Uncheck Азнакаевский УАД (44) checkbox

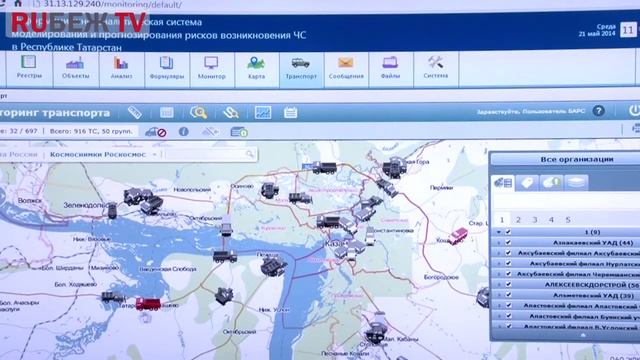[508, 242]
